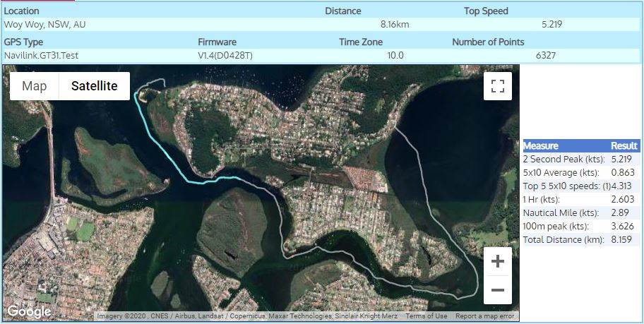This screenshot has width=644, height=324.
Task: Select the 2 Second Peak (kts) row
Action: [580, 159]
